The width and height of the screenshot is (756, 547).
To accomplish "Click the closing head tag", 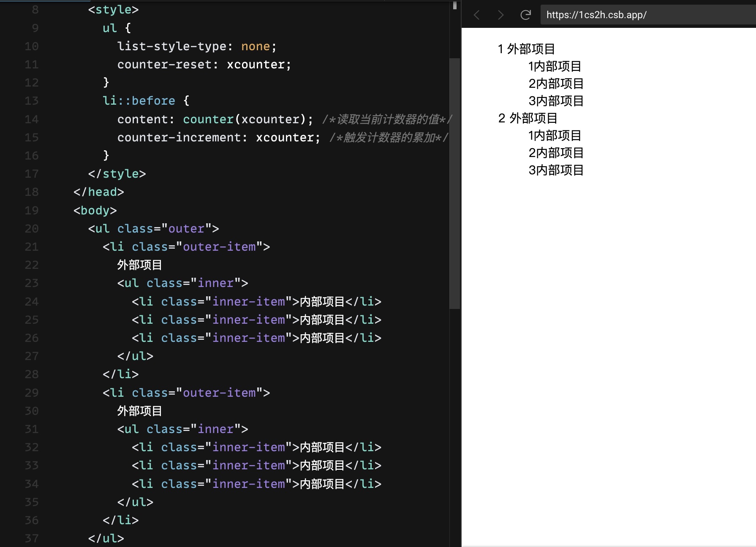I will pyautogui.click(x=99, y=192).
